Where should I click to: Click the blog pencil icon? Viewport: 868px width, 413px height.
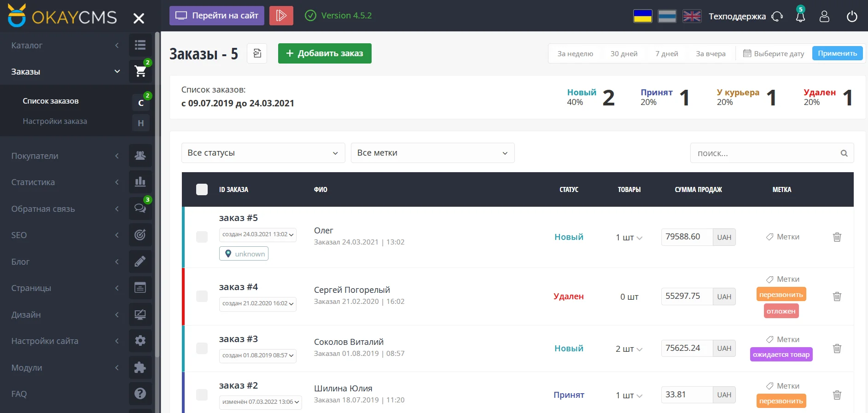[140, 262]
